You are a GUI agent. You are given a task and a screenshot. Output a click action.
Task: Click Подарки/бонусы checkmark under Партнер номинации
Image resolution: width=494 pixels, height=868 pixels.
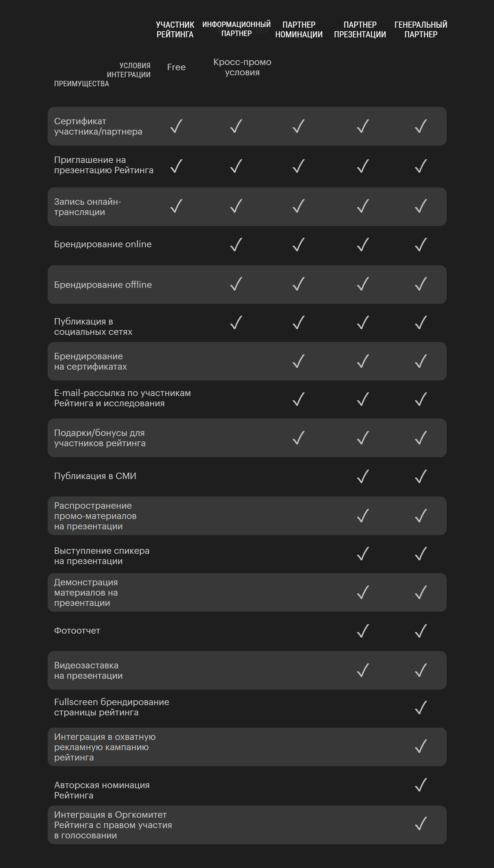click(x=299, y=438)
